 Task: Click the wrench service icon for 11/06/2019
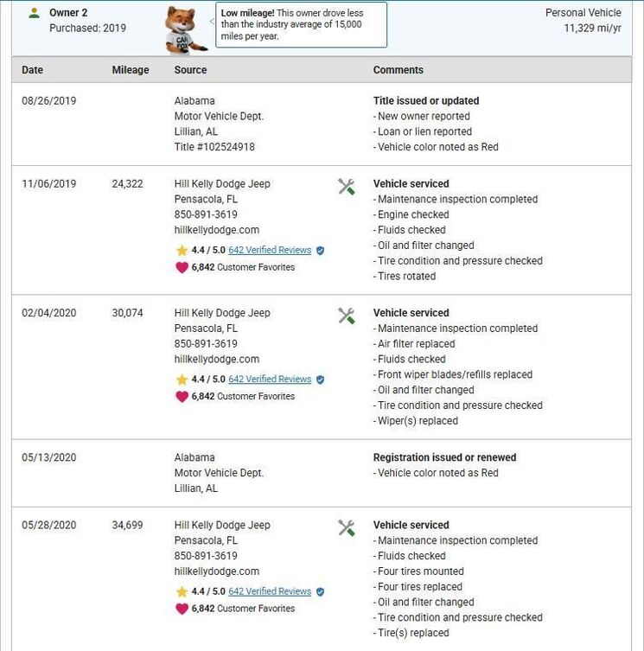pos(347,186)
